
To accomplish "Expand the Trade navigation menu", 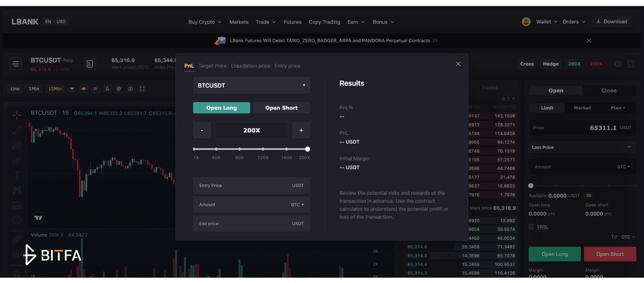I will point(266,22).
